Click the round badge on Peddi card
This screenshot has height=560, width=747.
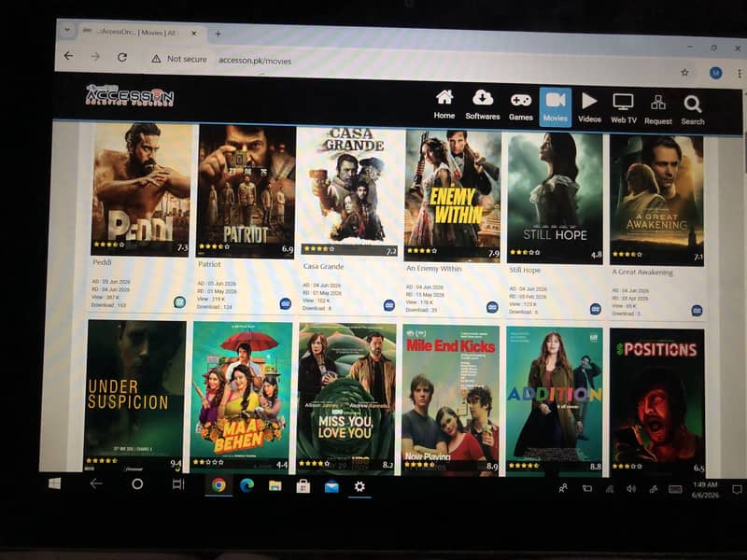179,301
